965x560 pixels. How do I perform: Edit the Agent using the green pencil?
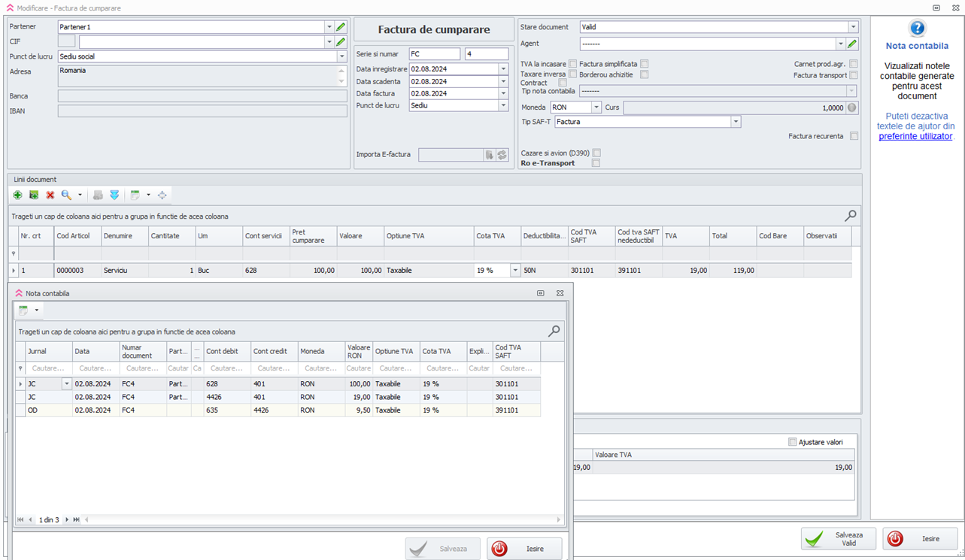coord(852,44)
